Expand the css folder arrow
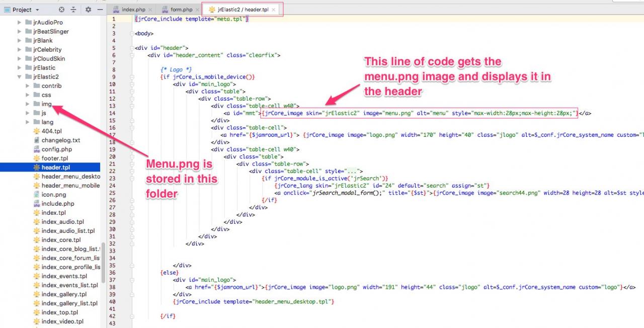This screenshot has height=328, width=644. pos(28,95)
